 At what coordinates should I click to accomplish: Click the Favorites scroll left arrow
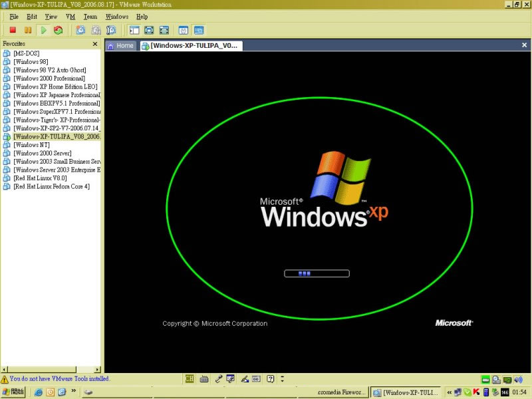click(4, 369)
